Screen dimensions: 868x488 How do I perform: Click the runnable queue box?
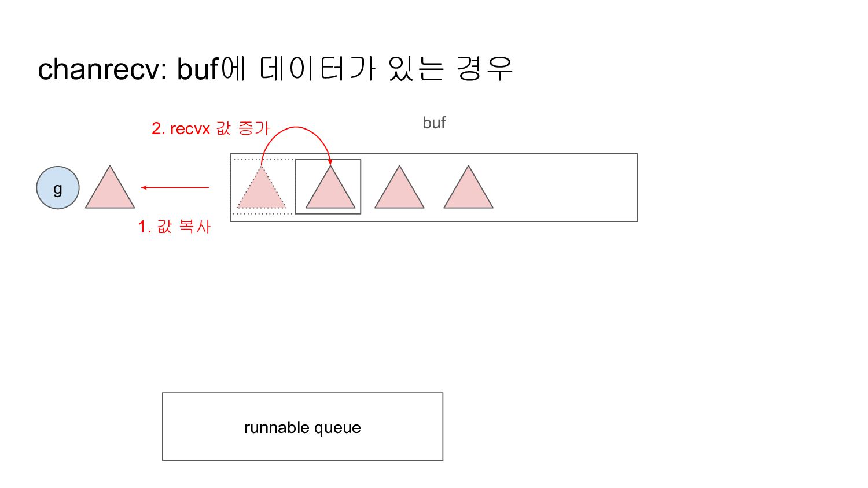[303, 427]
